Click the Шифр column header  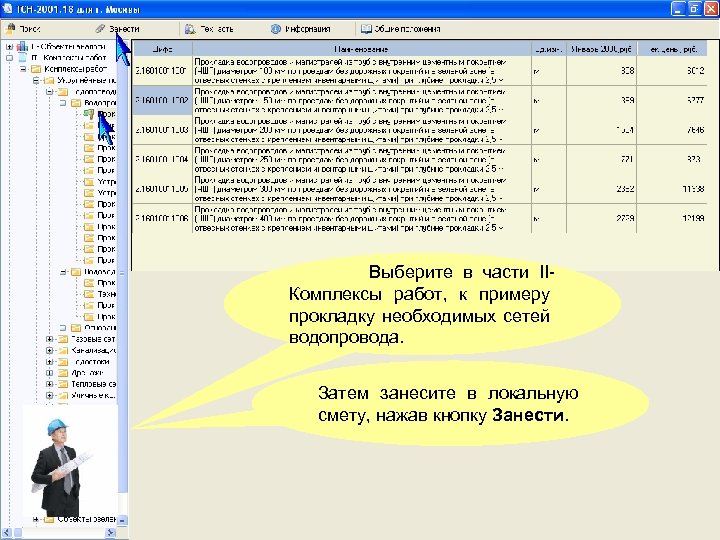[162, 49]
